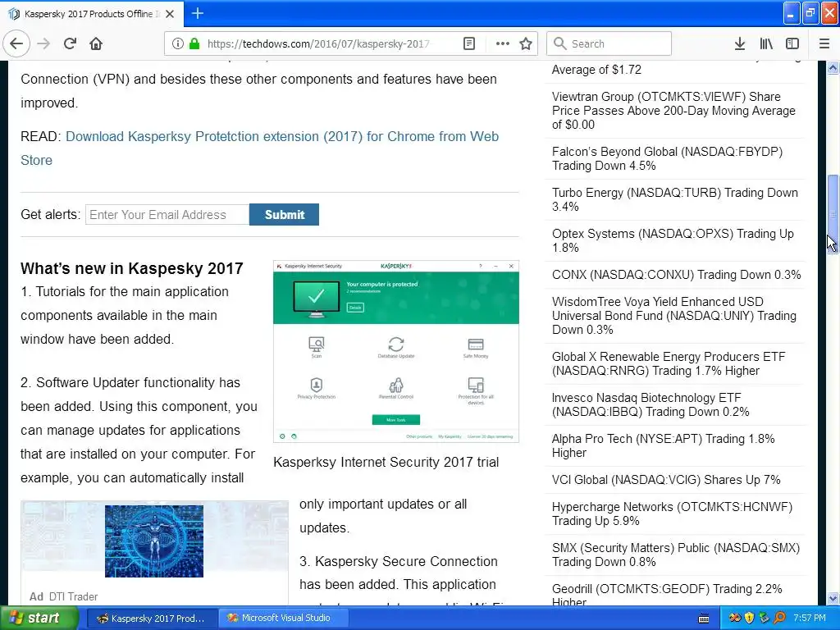Toggle reader view in address bar
The height and width of the screenshot is (630, 840).
[468, 44]
